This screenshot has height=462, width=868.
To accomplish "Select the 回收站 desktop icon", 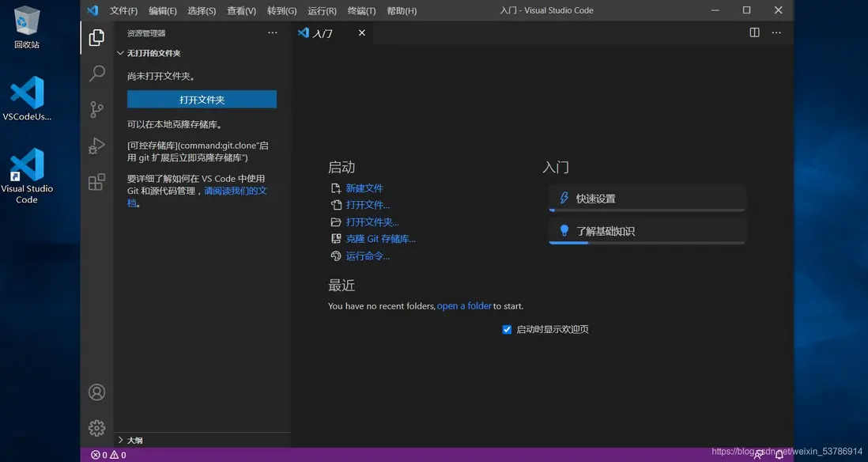I will point(27,28).
